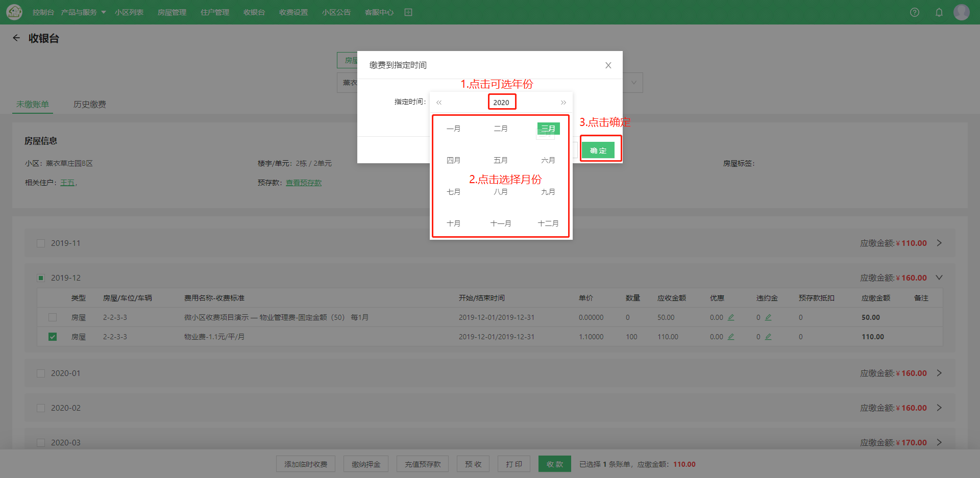Check the 2020-03 bill checkbox

pos(41,443)
